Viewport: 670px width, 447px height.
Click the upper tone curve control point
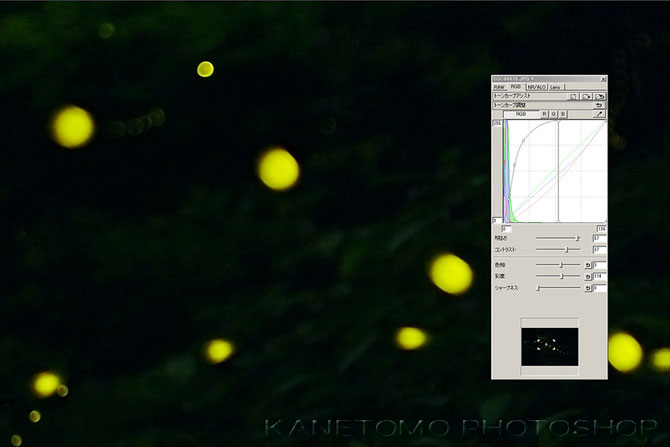[x=523, y=141]
